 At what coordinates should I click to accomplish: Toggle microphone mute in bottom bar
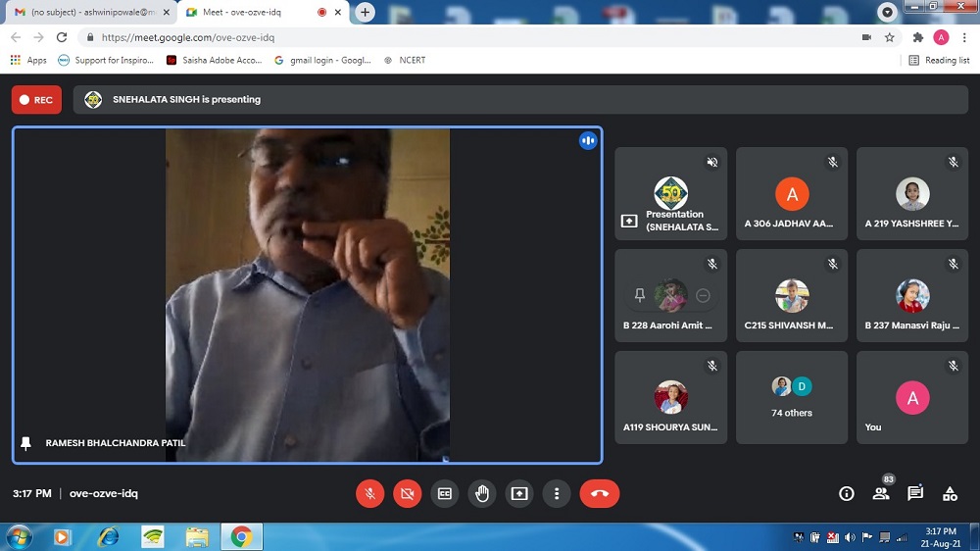pos(369,493)
